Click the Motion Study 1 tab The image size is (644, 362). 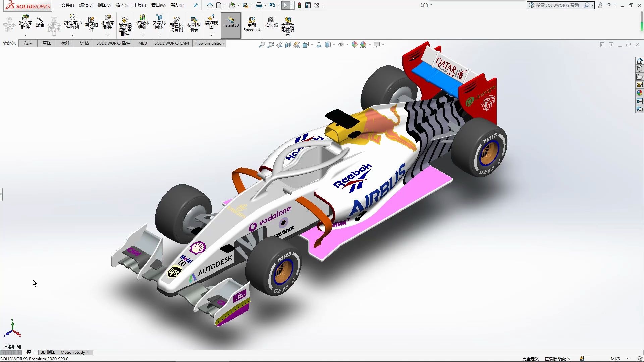click(x=74, y=352)
